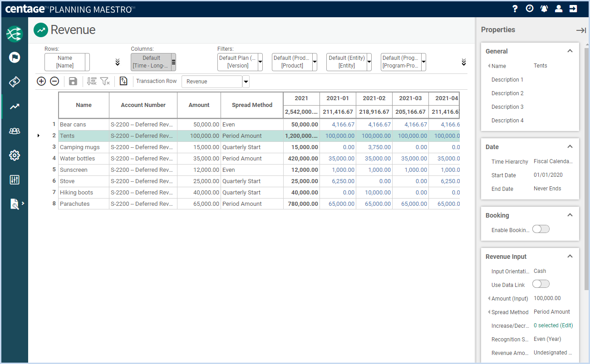This screenshot has height=364, width=590.
Task: Open the report search section in sidebar
Action: [15, 204]
